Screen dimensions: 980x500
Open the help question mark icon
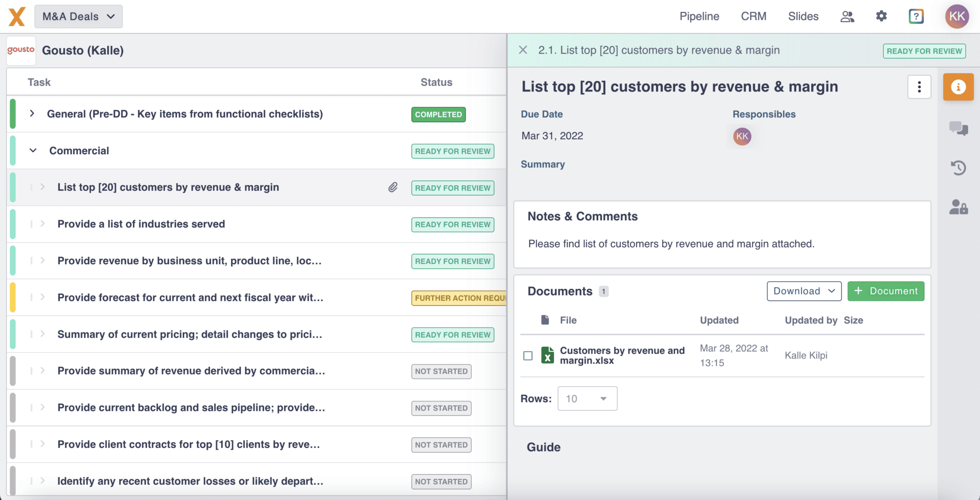tap(916, 16)
